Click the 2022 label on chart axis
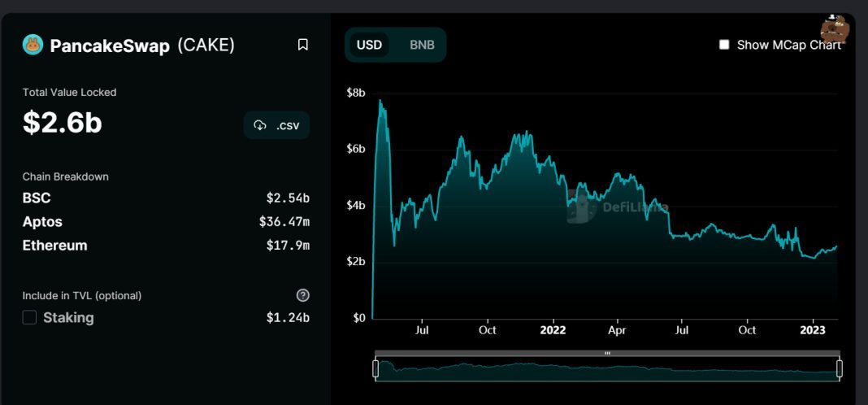 553,330
